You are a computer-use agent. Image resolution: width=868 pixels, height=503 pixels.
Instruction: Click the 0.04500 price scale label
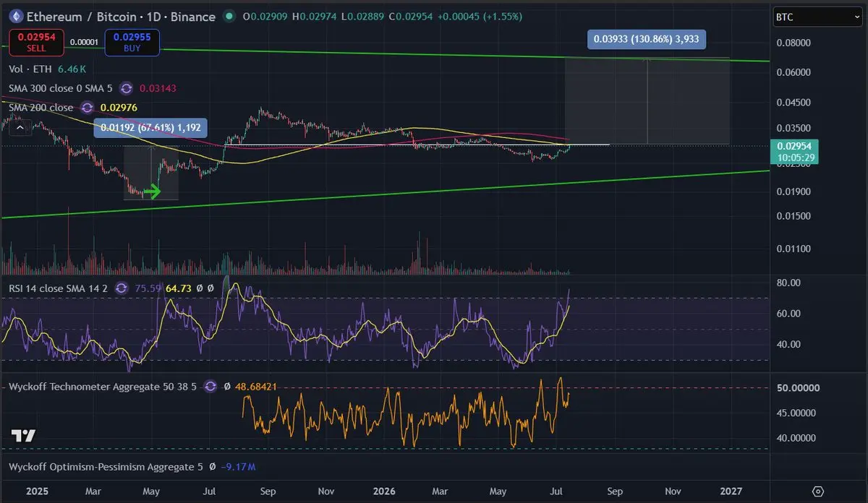tap(794, 103)
